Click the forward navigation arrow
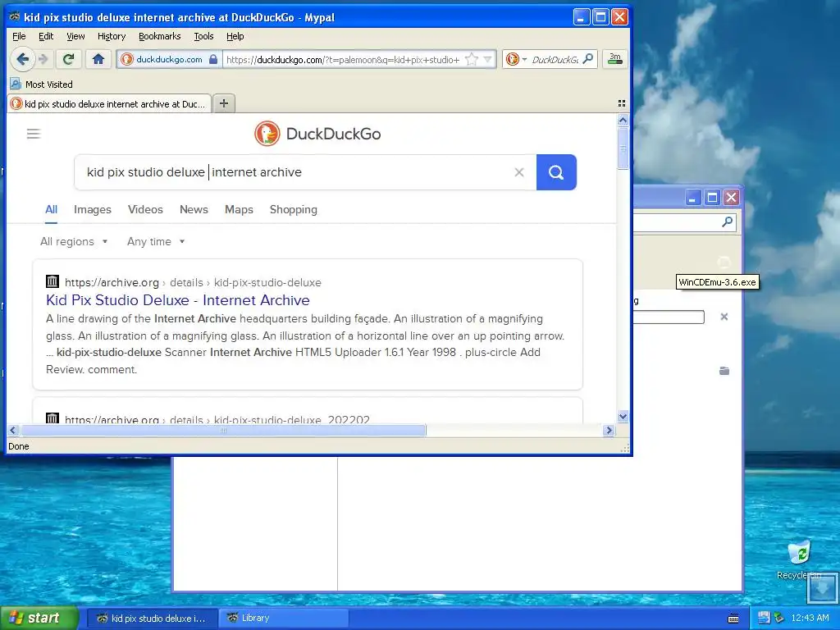This screenshot has height=630, width=840. pos(44,59)
